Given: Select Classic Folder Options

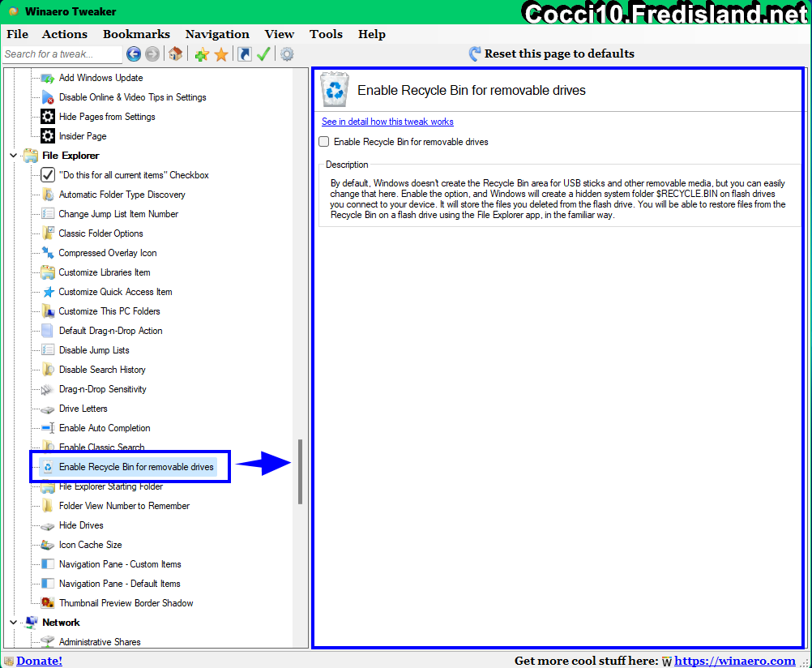Looking at the screenshot, I should tap(100, 233).
